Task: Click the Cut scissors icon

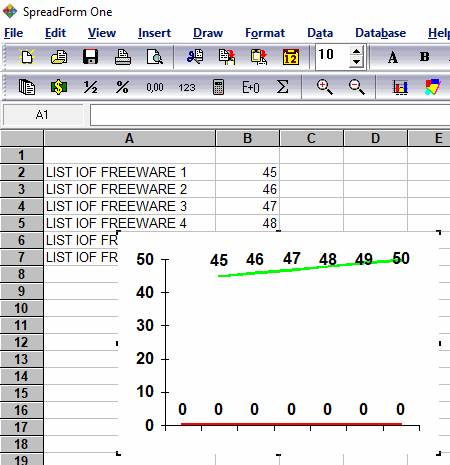Action: [195, 57]
